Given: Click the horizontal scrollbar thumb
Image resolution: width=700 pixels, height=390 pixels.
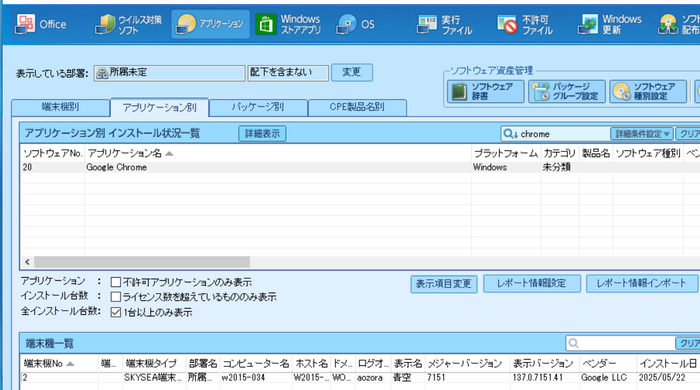Looking at the screenshot, I should tap(142, 262).
